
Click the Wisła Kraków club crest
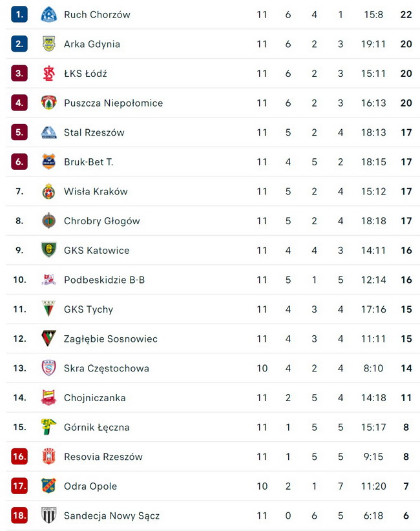48,191
